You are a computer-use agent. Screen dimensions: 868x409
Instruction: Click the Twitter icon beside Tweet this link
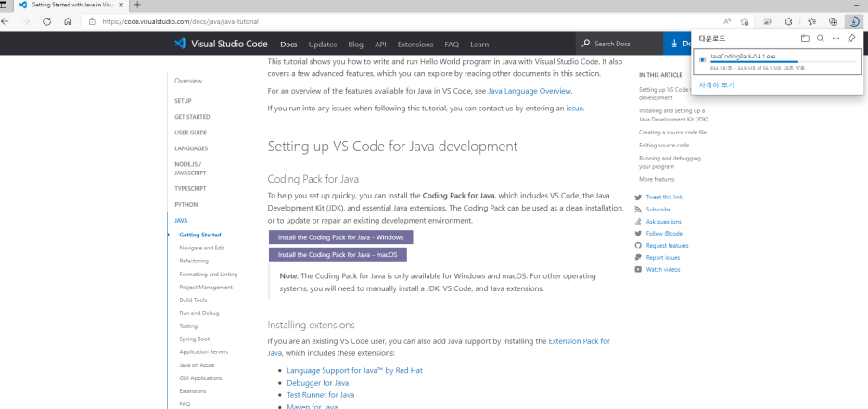(638, 197)
